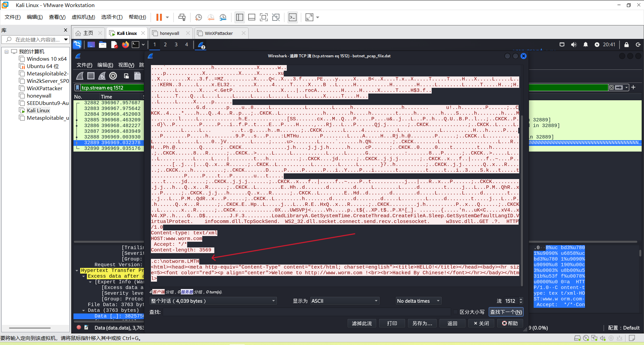644x345 pixels.
Task: Open display filter history dropdown arrow
Action: [x=627, y=88]
